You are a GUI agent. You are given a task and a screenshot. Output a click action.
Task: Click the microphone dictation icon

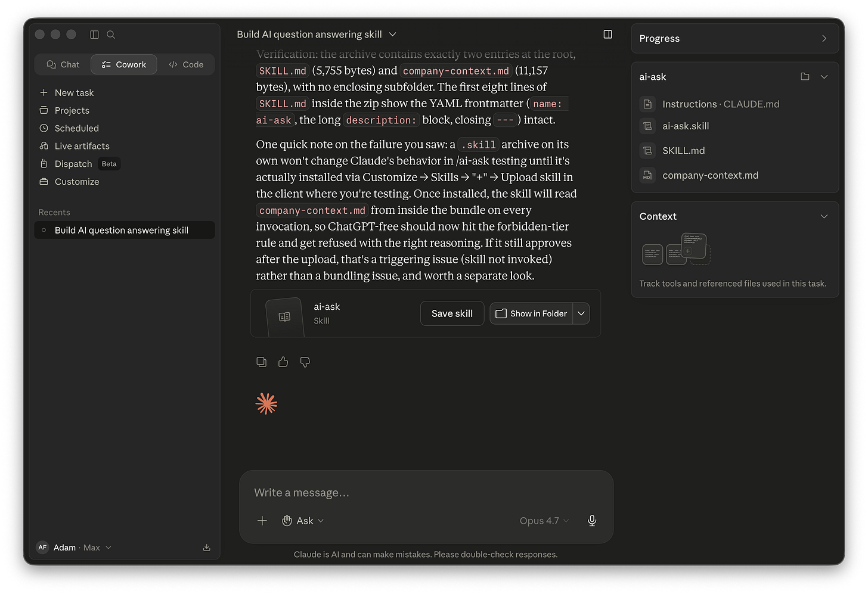tap(592, 521)
